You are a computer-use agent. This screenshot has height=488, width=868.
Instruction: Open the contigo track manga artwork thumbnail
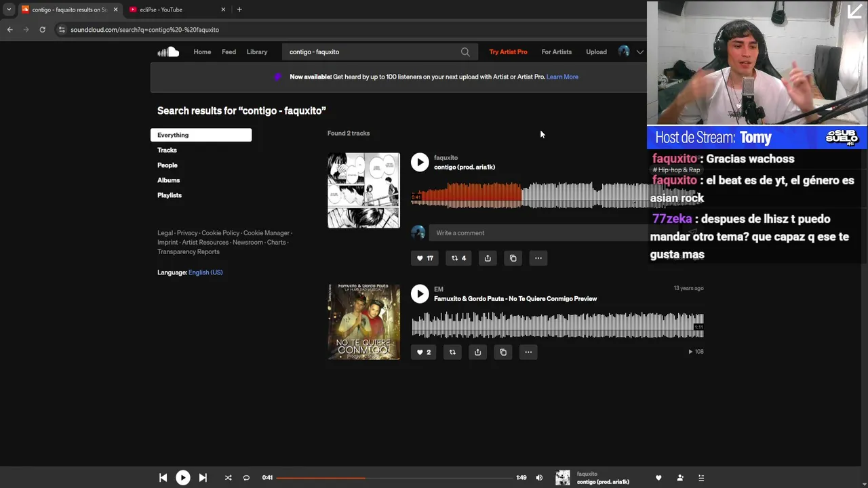coord(363,190)
